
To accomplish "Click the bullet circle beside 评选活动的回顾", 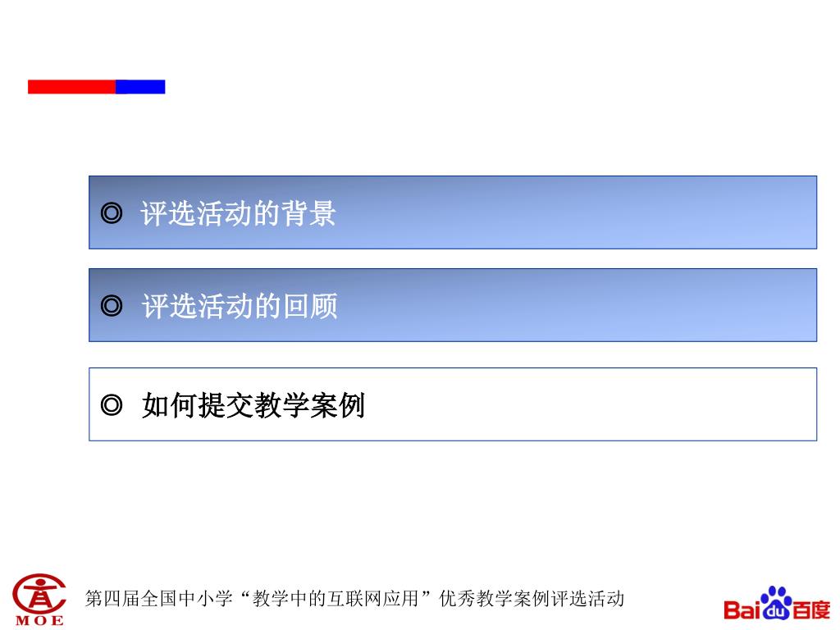I will (x=112, y=306).
